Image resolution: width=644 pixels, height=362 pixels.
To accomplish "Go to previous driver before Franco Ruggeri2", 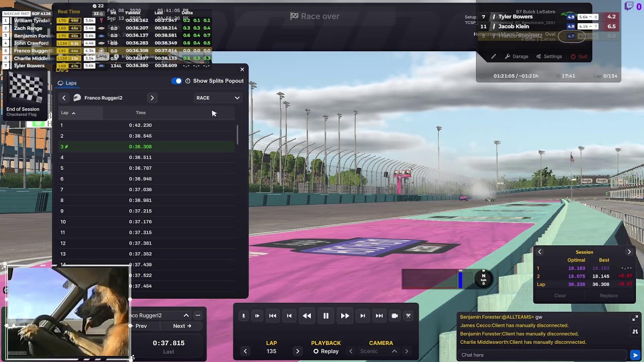I will coord(63,98).
